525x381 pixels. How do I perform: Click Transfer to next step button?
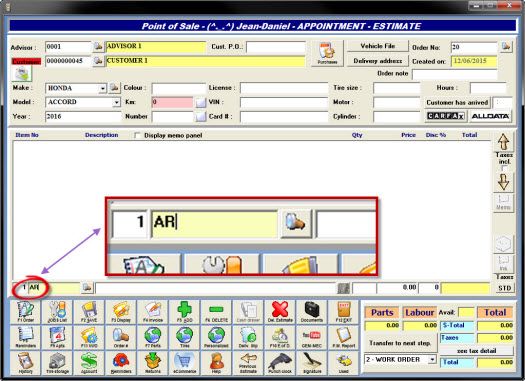pos(400,343)
